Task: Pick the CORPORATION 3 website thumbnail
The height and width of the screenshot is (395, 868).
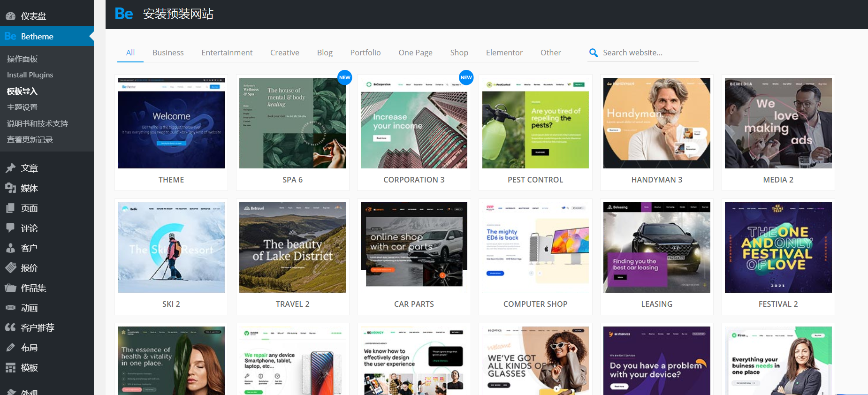Action: [x=414, y=123]
